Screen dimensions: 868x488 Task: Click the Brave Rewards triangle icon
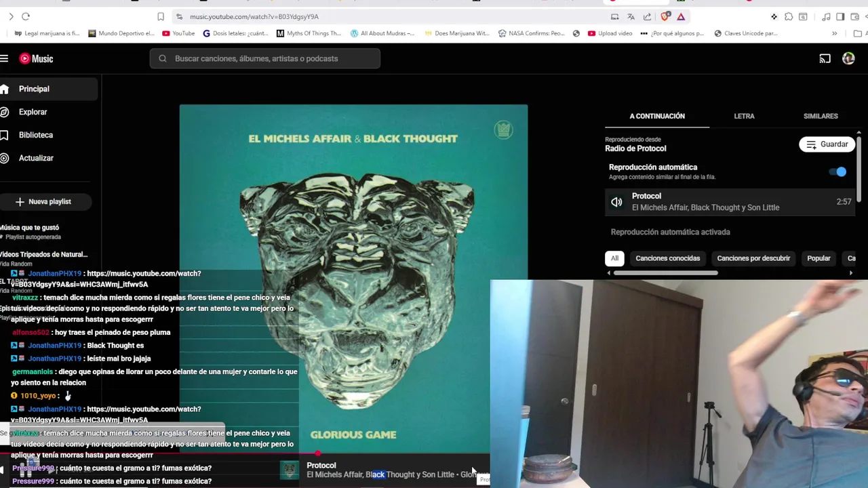click(681, 16)
